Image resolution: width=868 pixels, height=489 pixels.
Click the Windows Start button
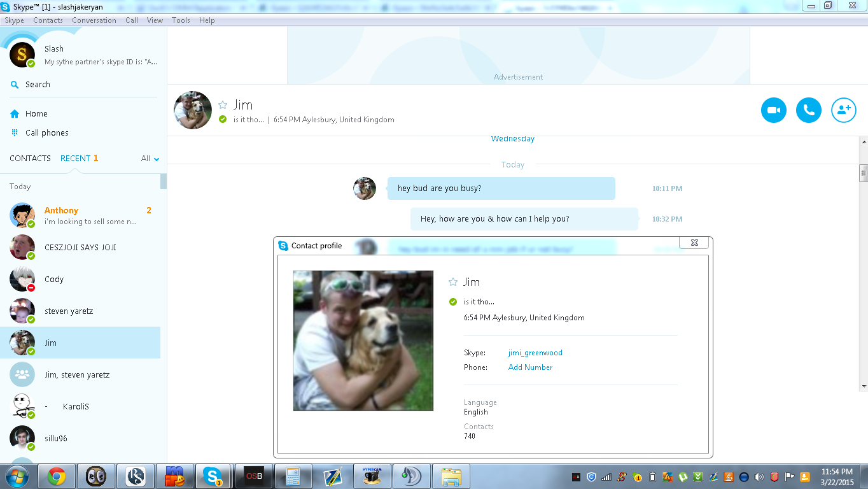17,476
